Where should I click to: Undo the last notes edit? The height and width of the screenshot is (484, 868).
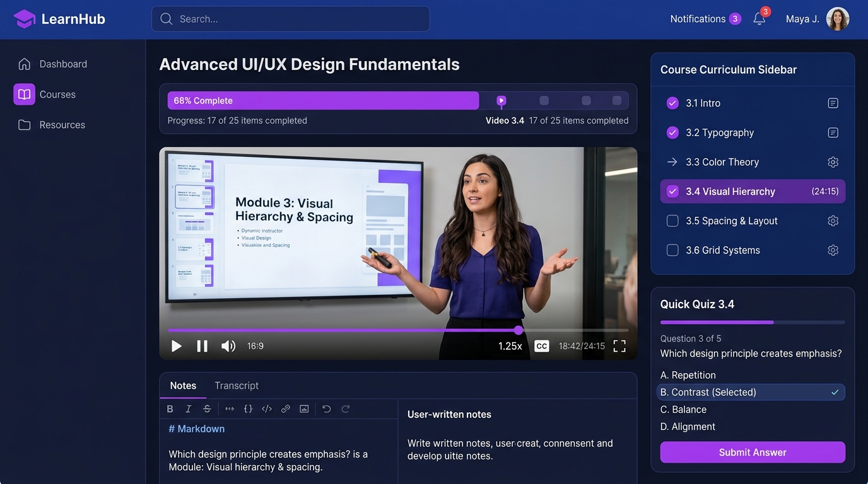(x=326, y=409)
